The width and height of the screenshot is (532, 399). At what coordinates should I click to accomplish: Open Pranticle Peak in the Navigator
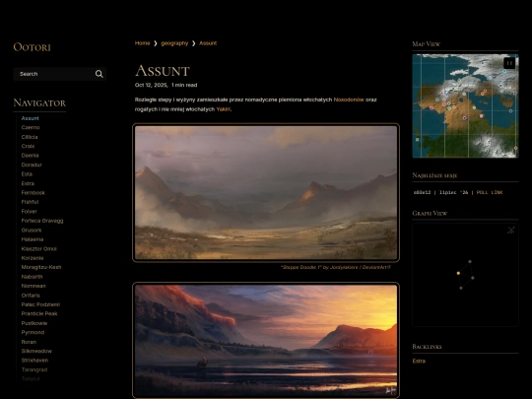pyautogui.click(x=39, y=314)
